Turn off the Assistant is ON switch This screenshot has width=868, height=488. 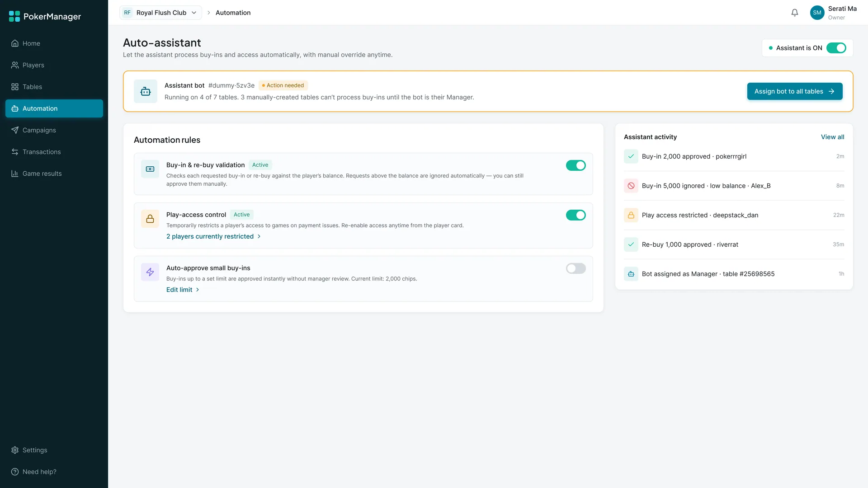[836, 48]
